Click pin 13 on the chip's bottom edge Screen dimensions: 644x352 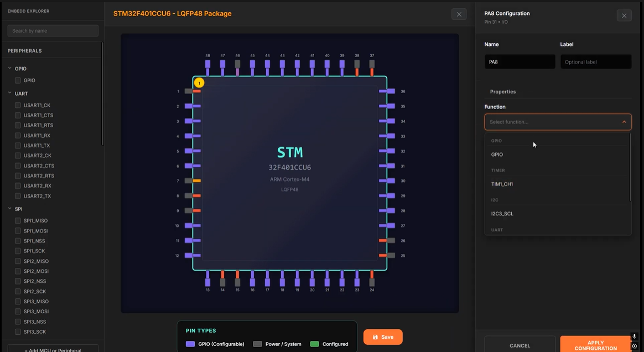tap(207, 278)
